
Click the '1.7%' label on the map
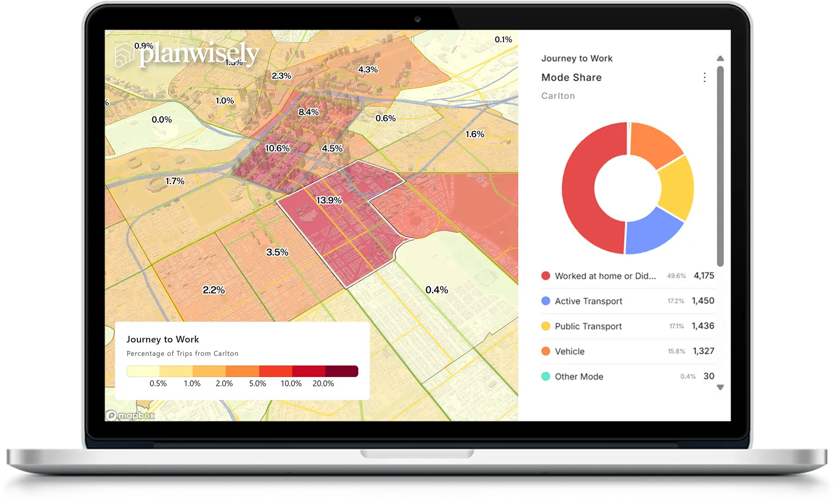coord(175,181)
